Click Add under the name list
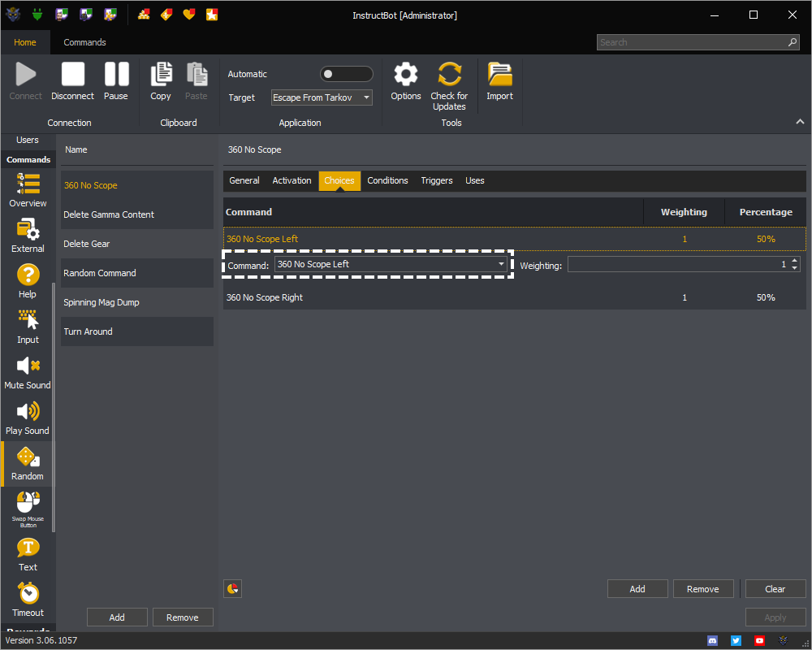 click(117, 617)
